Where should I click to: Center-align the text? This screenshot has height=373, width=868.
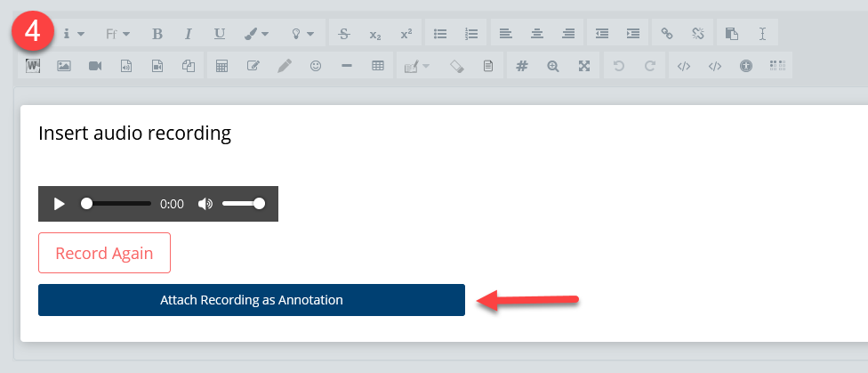(536, 34)
